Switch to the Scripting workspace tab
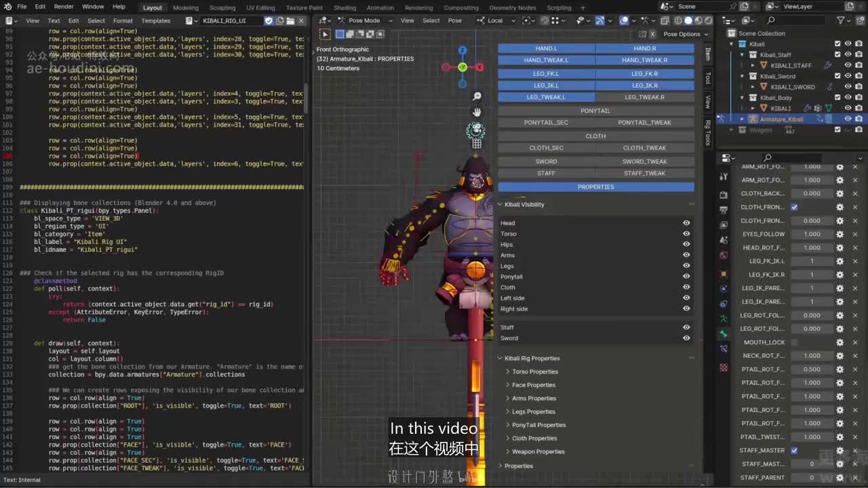The height and width of the screenshot is (488, 868). (x=559, y=7)
